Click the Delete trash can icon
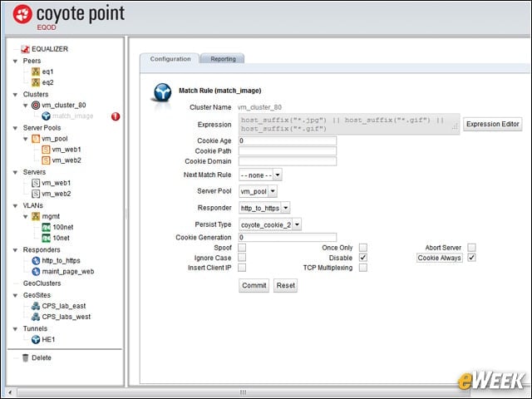The height and width of the screenshot is (399, 532). pos(26,358)
